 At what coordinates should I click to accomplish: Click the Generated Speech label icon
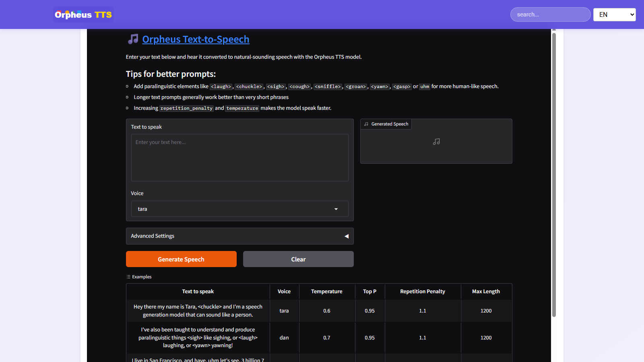point(366,124)
